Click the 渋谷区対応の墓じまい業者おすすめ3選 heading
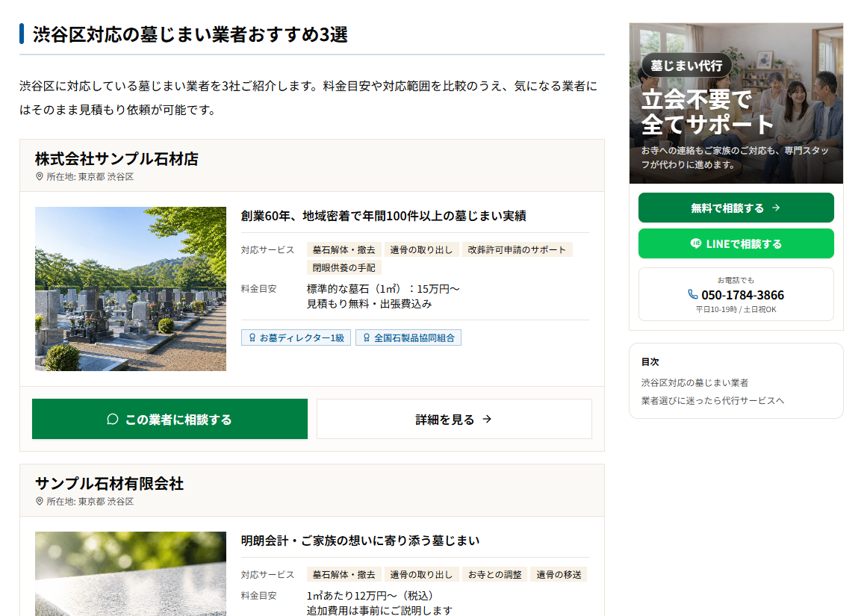 click(x=190, y=34)
